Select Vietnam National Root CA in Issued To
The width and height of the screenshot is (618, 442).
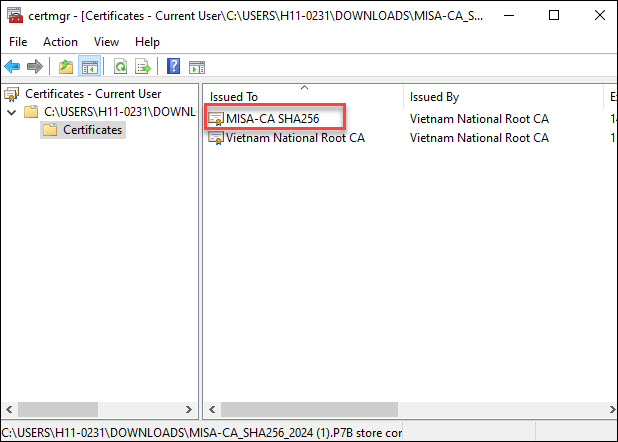click(x=295, y=138)
